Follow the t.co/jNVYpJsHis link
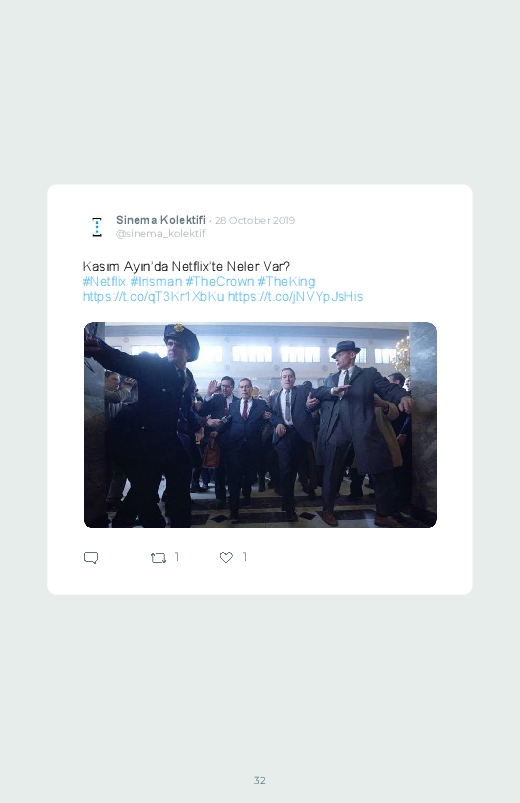Viewport: 520px width, 803px height. pyautogui.click(x=296, y=297)
